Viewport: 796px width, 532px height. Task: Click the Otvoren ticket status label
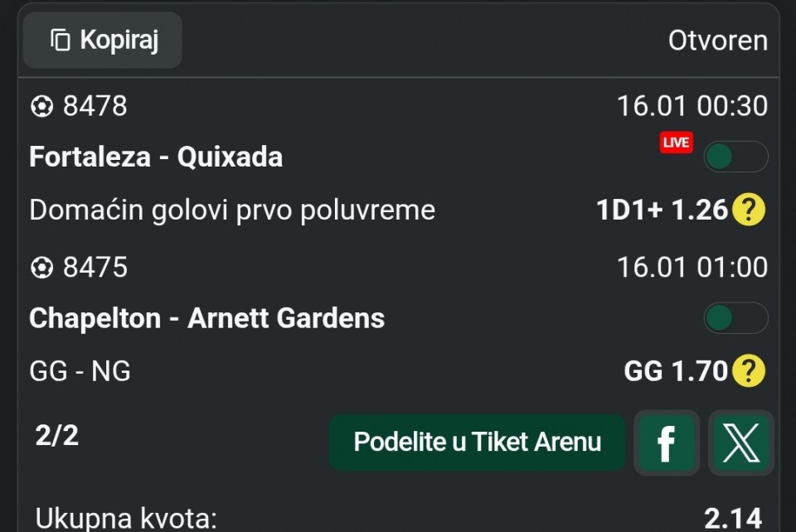[x=717, y=41]
